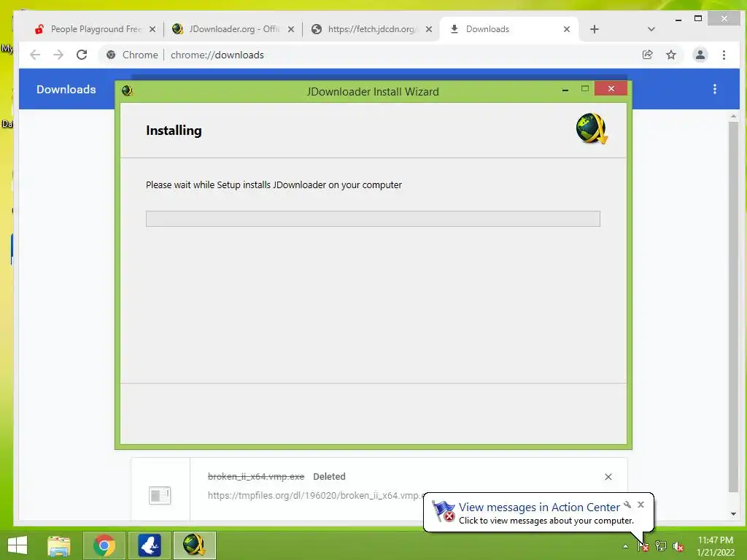Bookmark this page with star
747x560 pixels.
point(671,55)
